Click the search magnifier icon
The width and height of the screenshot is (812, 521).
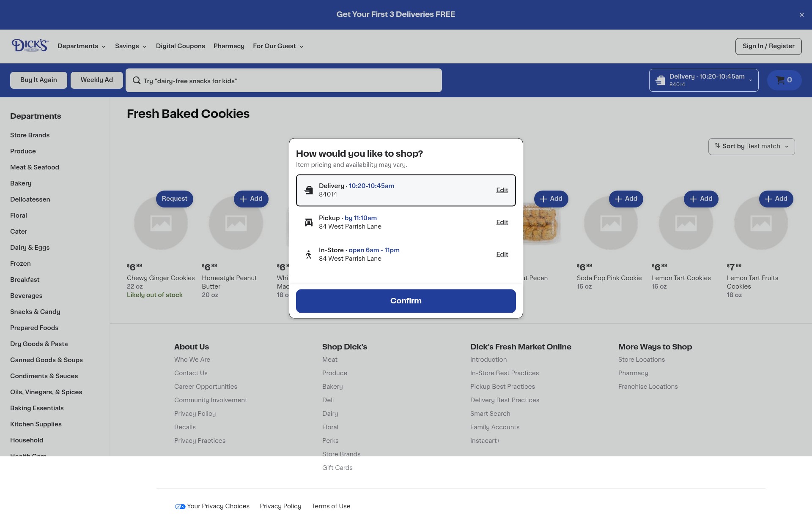[x=137, y=80]
